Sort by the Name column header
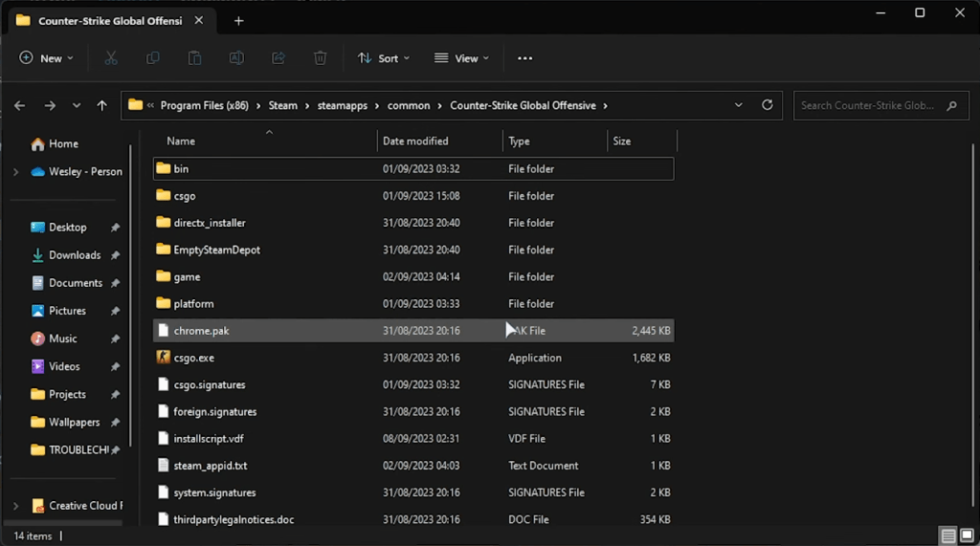The width and height of the screenshot is (980, 546). coord(265,142)
